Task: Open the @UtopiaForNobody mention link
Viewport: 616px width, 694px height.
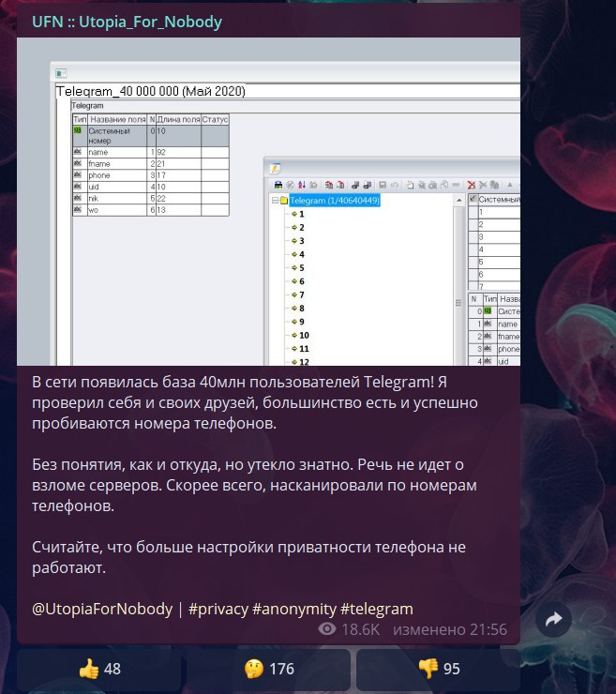Action: [x=102, y=609]
